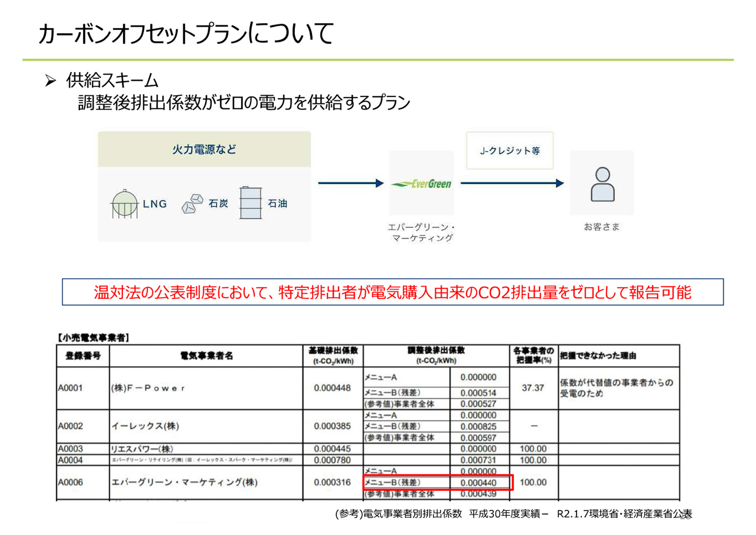
Task: Select the line 調整後排出係数がゼロの電力を供給するプラン
Action: pyautogui.click(x=244, y=103)
